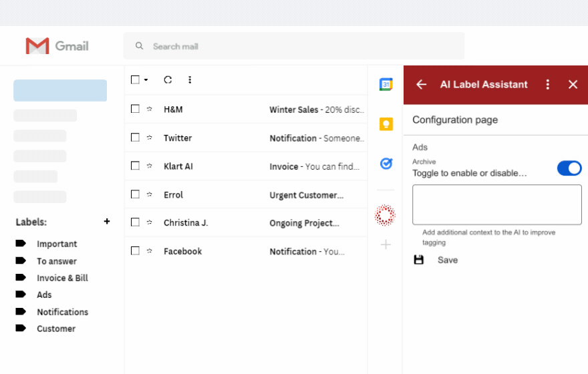Open the Ads label in sidebar
Screen dimensions: 588x374
coord(44,295)
